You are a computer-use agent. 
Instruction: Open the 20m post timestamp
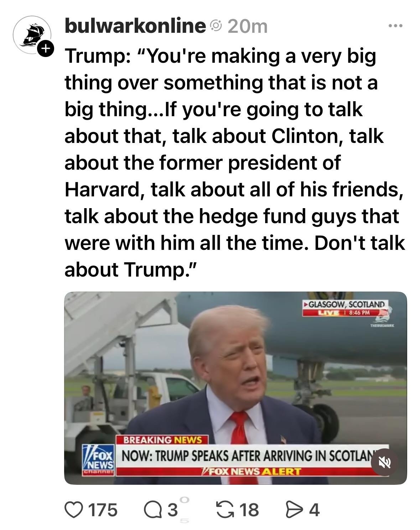247,27
